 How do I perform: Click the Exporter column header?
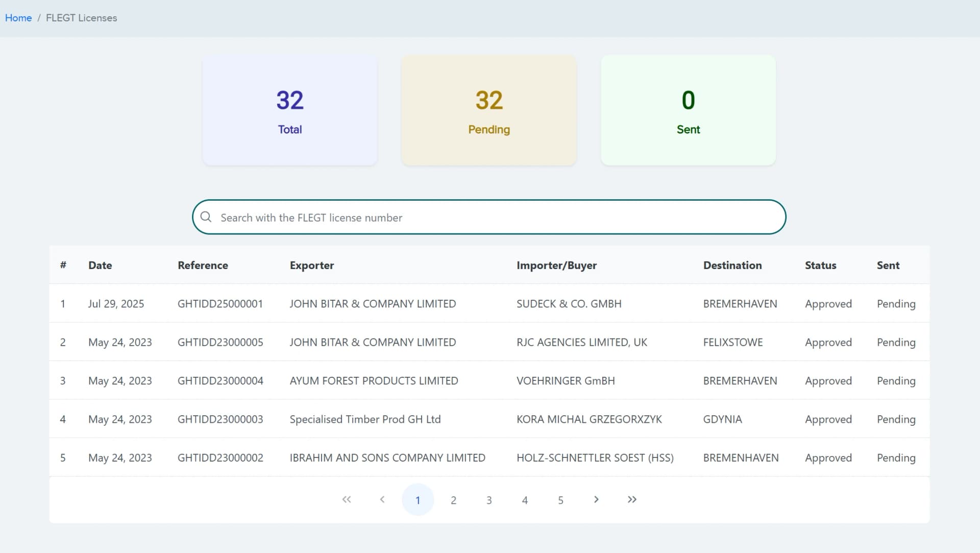pos(312,265)
